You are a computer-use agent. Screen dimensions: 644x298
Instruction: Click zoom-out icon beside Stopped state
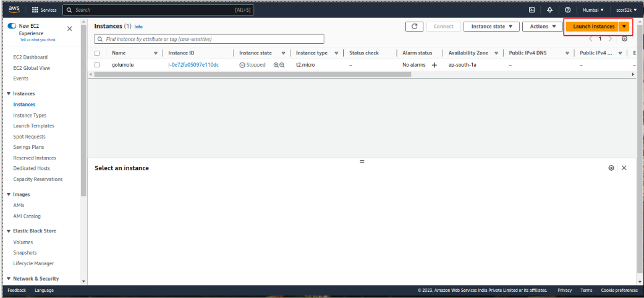282,65
